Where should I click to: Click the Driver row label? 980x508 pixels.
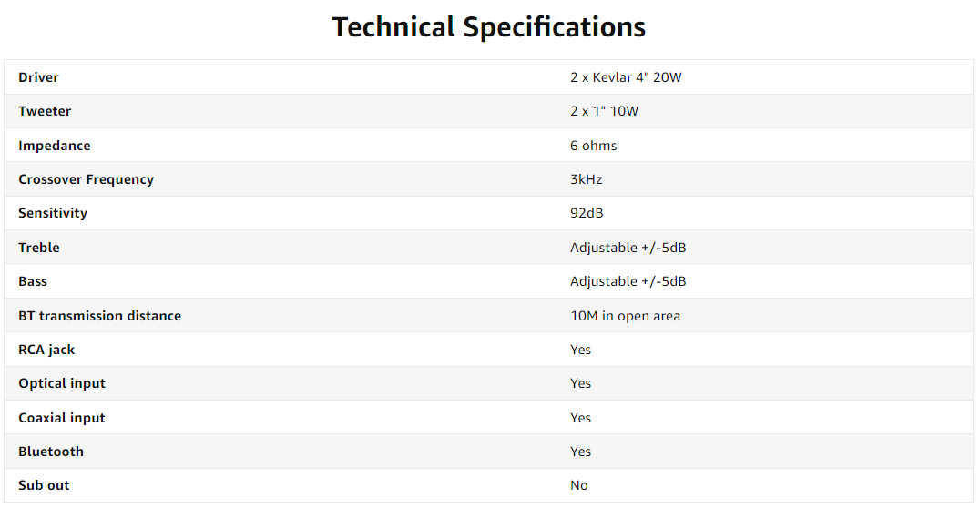tap(38, 77)
